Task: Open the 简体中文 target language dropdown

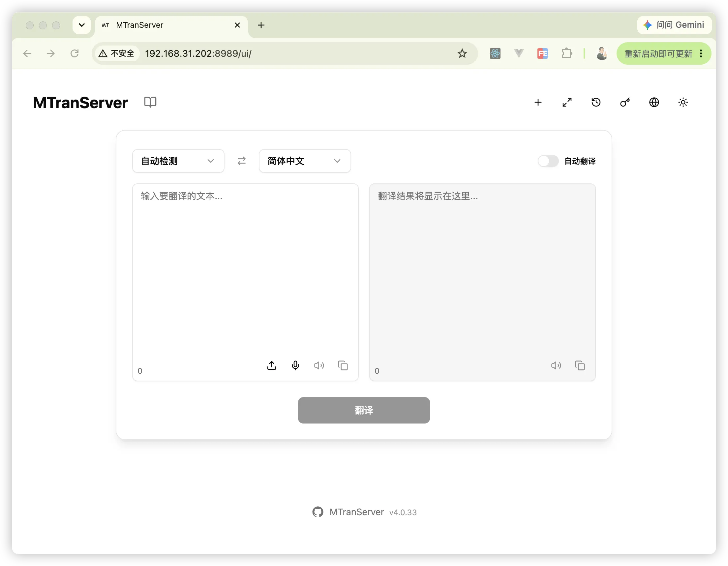Action: [305, 161]
